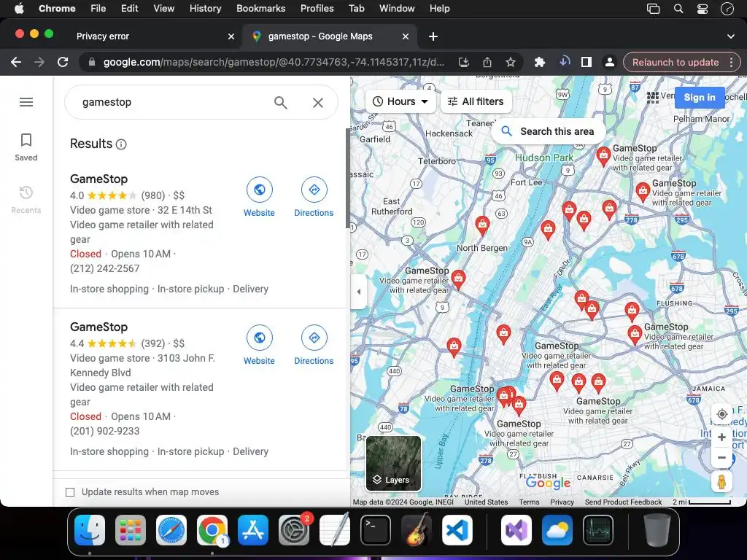Open the Hours filter dropdown

[400, 101]
